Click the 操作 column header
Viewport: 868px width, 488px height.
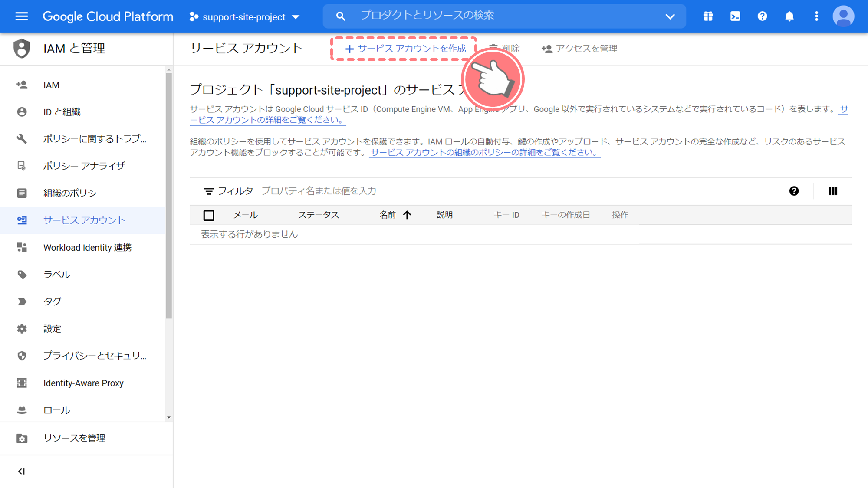tap(620, 215)
